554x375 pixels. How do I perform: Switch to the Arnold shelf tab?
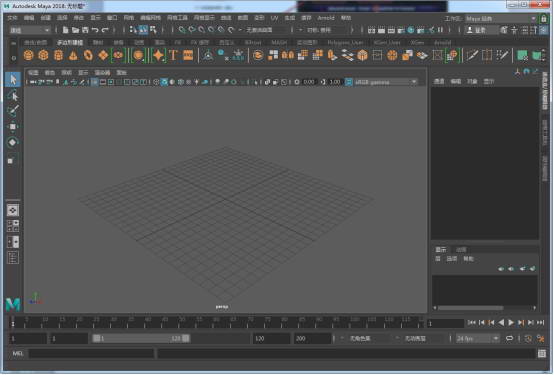click(x=442, y=42)
